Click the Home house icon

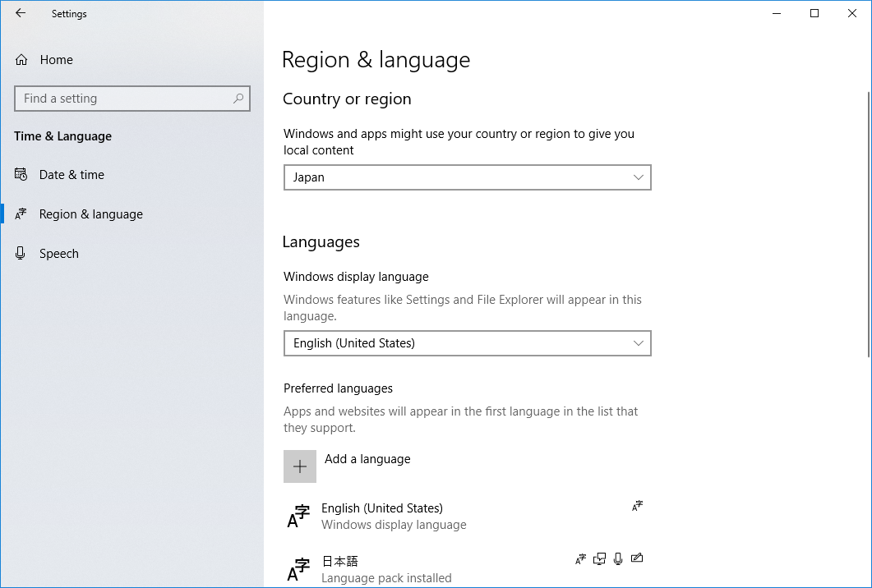coord(21,59)
